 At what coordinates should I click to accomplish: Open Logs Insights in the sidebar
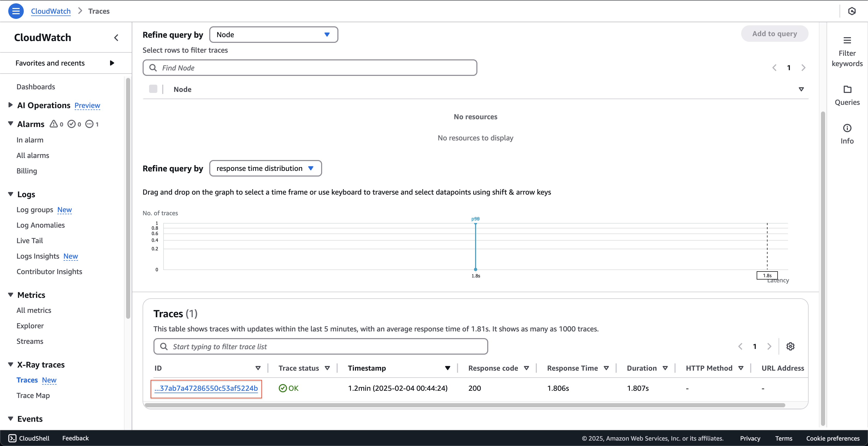click(38, 256)
